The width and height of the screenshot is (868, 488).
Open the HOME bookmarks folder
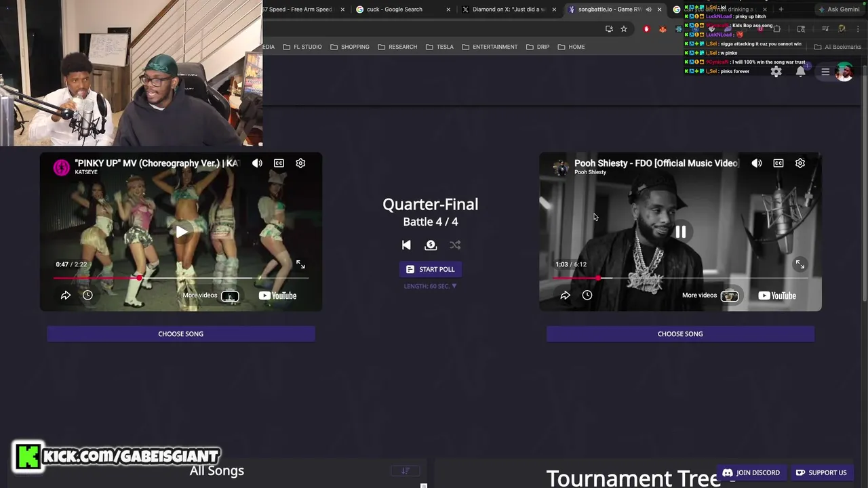pyautogui.click(x=571, y=47)
